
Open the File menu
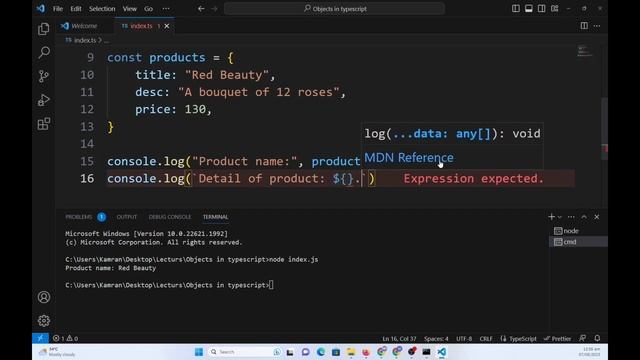[x=58, y=9]
